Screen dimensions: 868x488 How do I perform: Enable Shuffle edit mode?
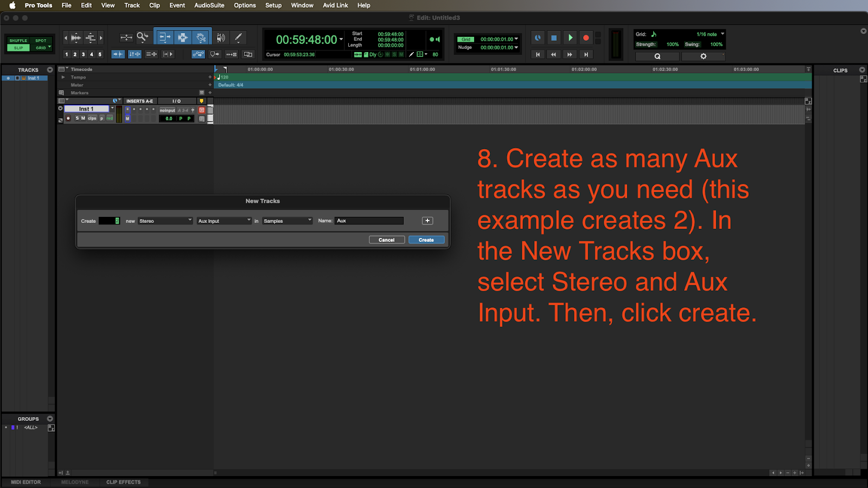(x=18, y=41)
